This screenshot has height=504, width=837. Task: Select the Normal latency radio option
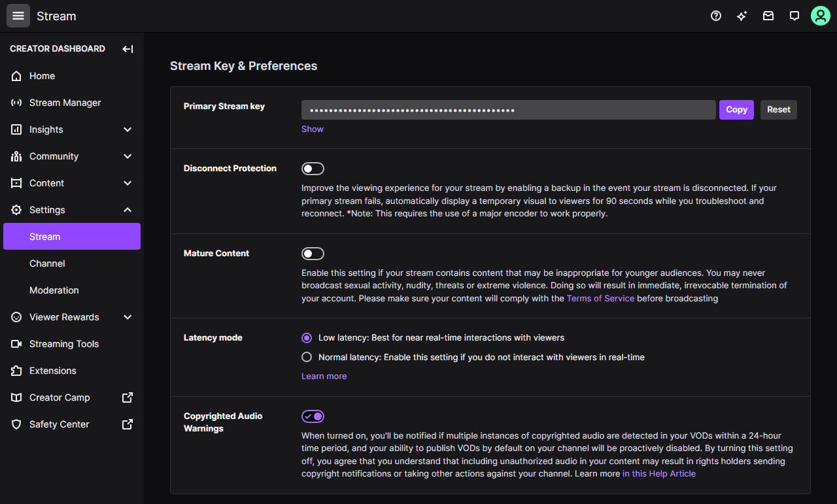[307, 357]
